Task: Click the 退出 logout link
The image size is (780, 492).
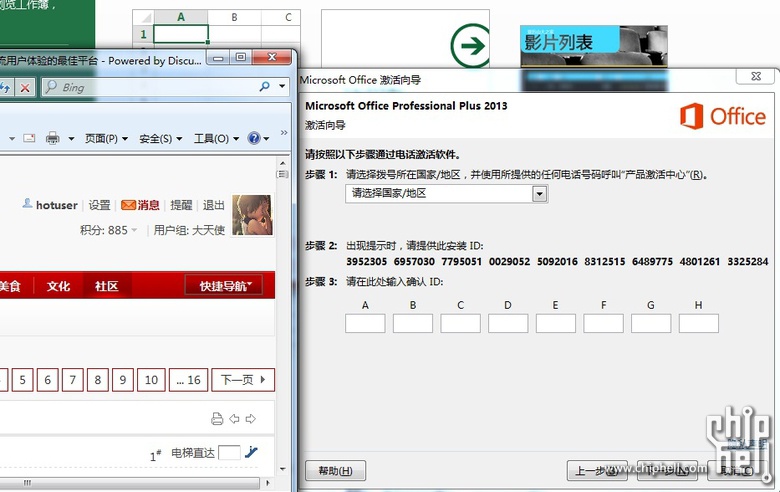Action: click(x=213, y=205)
